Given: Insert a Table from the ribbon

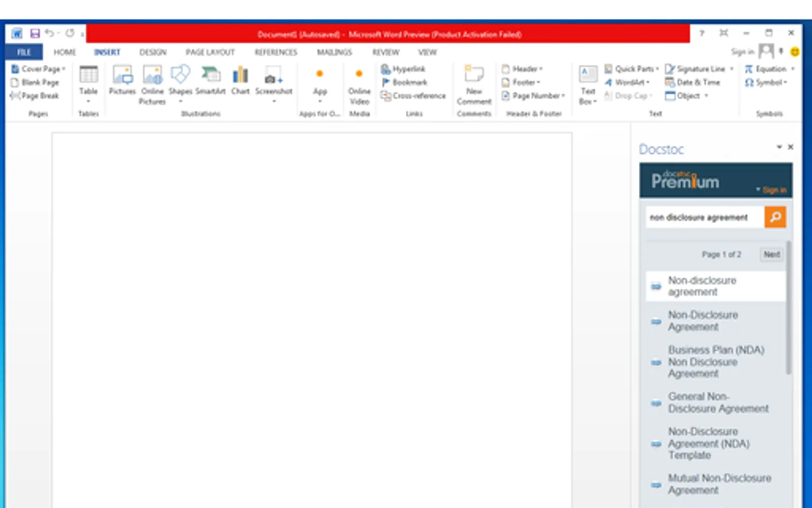Looking at the screenshot, I should (x=88, y=84).
